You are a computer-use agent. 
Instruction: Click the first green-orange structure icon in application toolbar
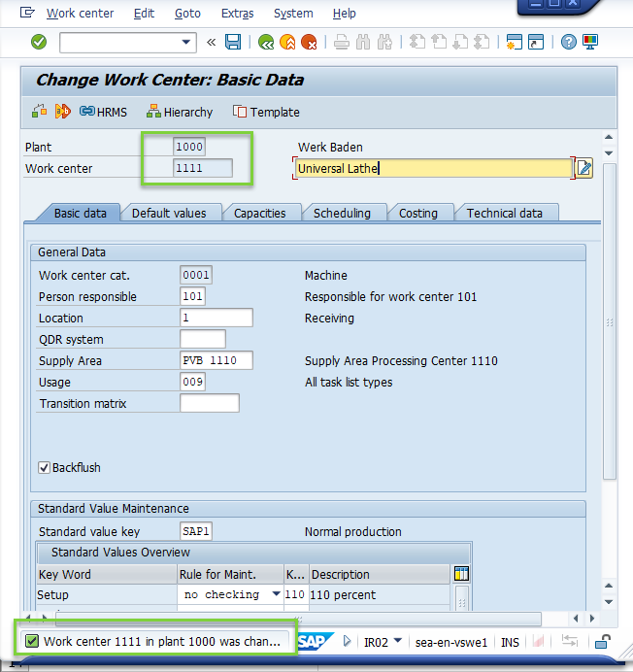click(40, 112)
